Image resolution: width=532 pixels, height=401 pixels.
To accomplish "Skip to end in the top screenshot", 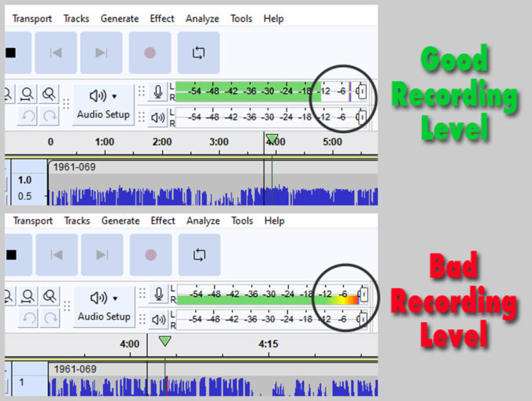I will point(101,53).
